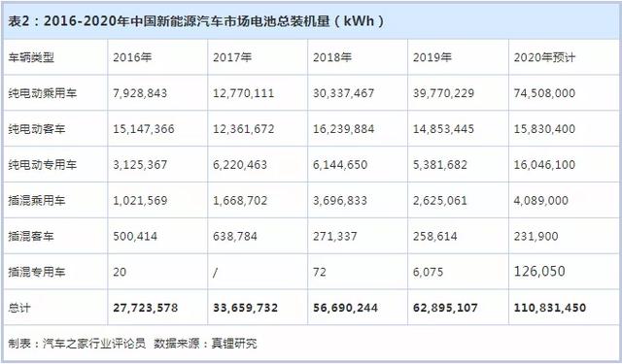Select the 2018年 column header
The height and width of the screenshot is (364, 622).
point(332,58)
